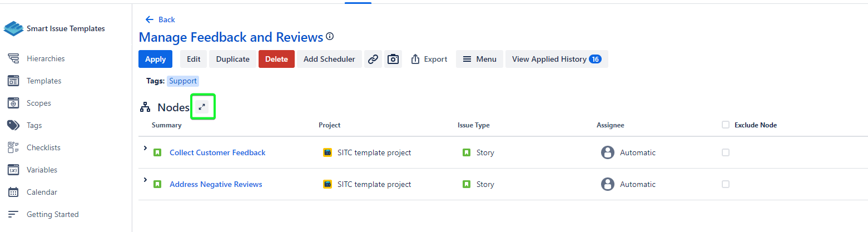This screenshot has width=868, height=232.
Task: Click the expand Nodes fullscreen icon
Action: point(202,107)
